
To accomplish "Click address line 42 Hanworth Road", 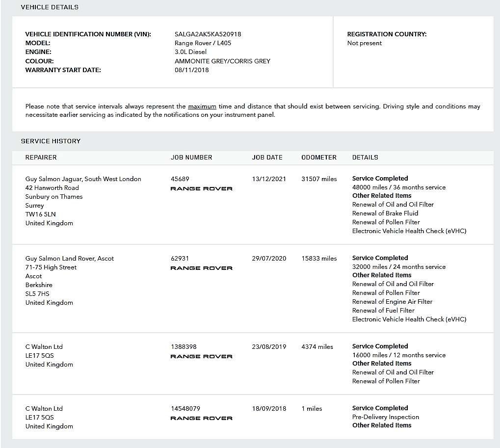I will [52, 188].
